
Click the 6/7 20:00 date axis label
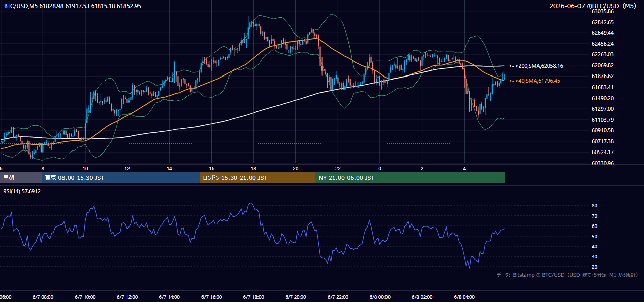[x=296, y=297]
